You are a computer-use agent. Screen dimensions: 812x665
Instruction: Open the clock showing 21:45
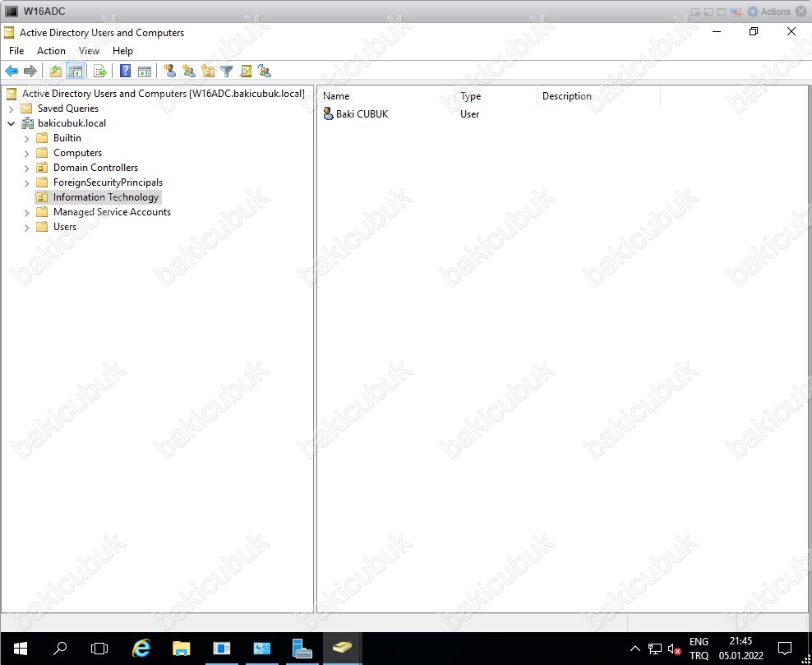(741, 649)
